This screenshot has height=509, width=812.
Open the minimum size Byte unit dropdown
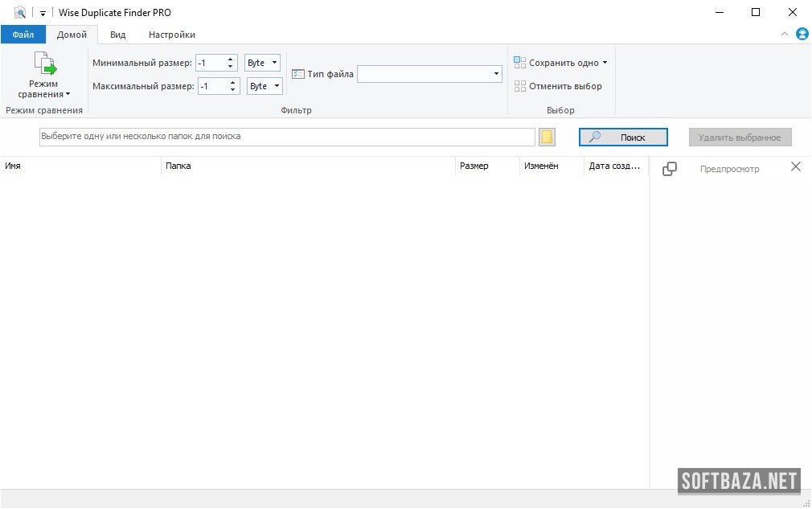pos(263,63)
